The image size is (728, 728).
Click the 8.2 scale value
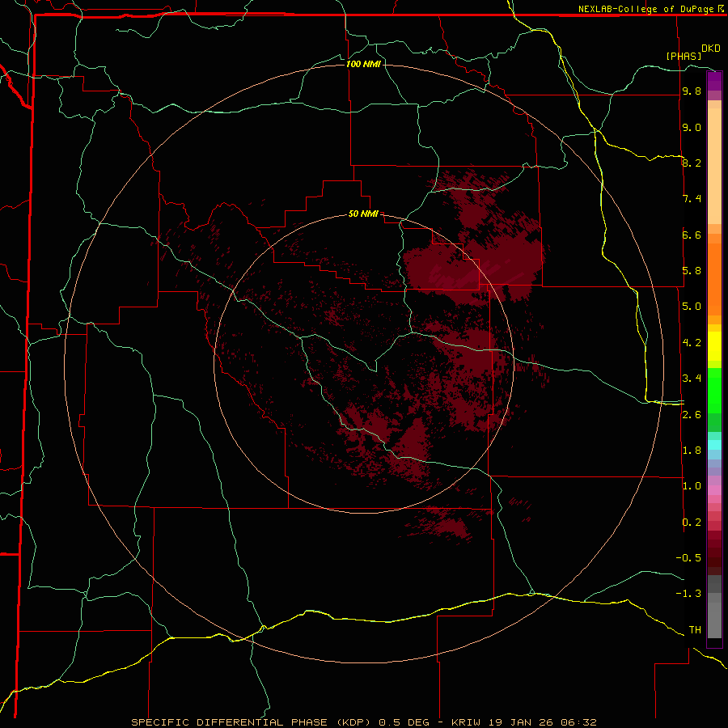[x=692, y=163]
